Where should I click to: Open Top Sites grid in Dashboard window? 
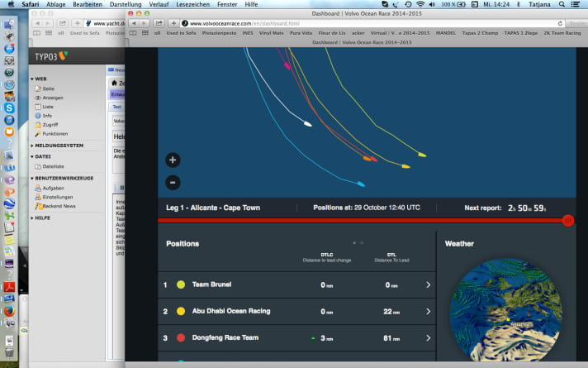point(145,33)
